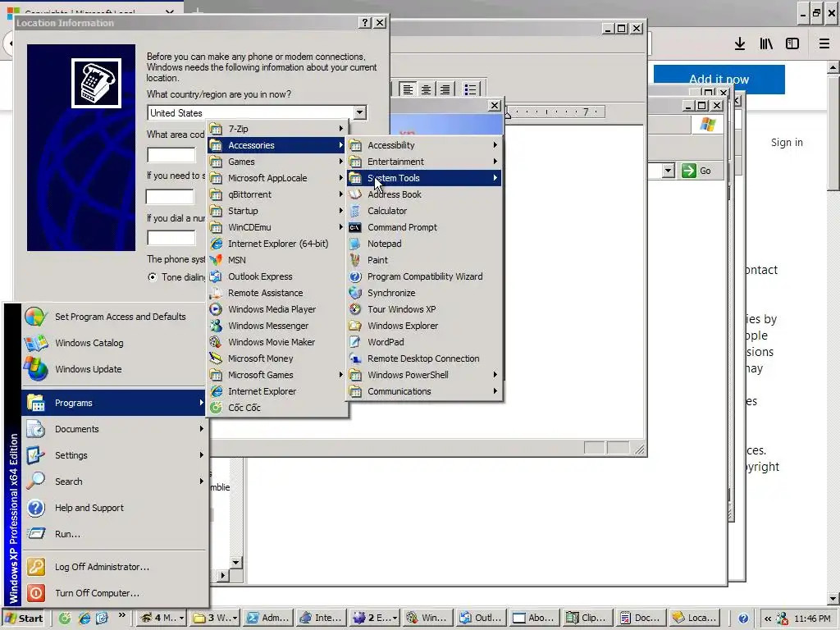Expand Entertainment submenu
840x630 pixels.
click(424, 162)
